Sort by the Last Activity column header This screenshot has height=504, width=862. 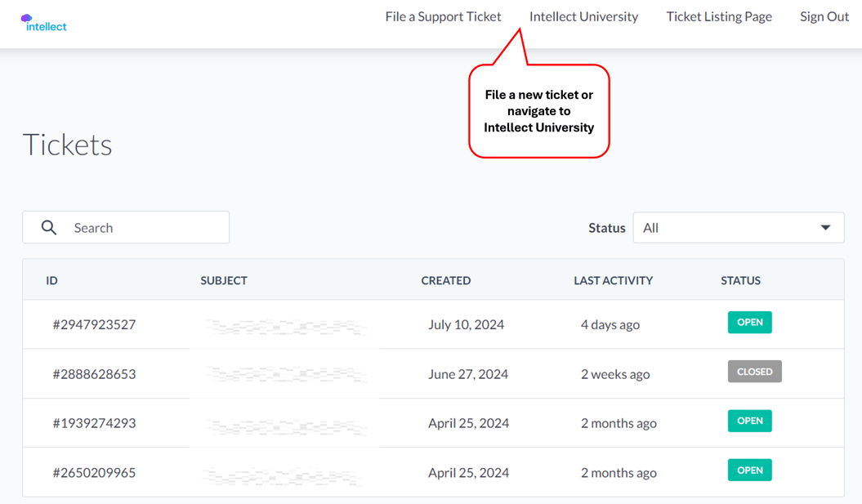click(613, 280)
